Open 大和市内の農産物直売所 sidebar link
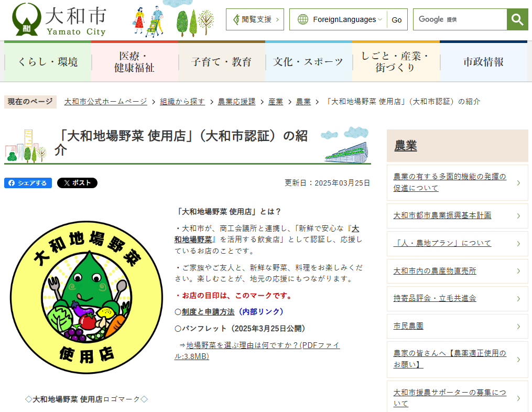The height and width of the screenshot is (412, 532). (x=435, y=271)
